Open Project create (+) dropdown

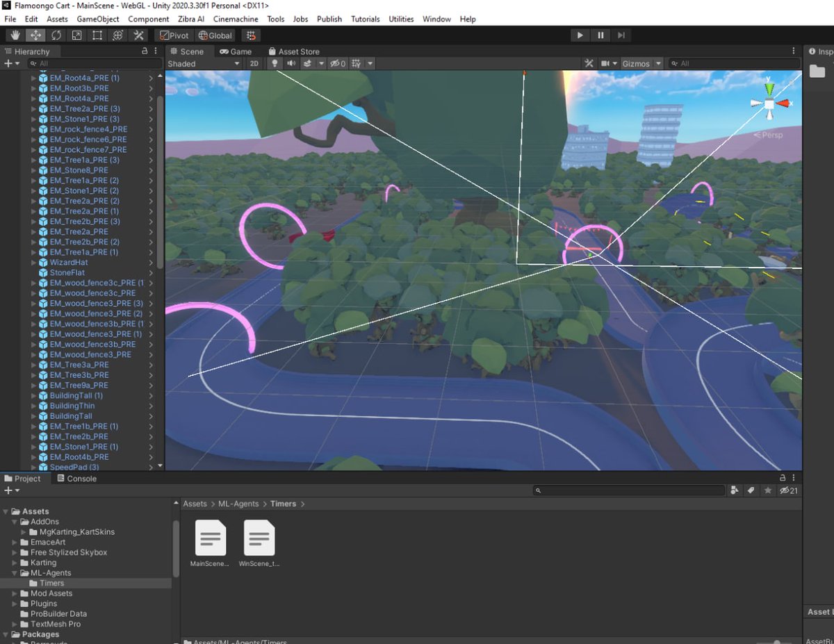coord(12,490)
